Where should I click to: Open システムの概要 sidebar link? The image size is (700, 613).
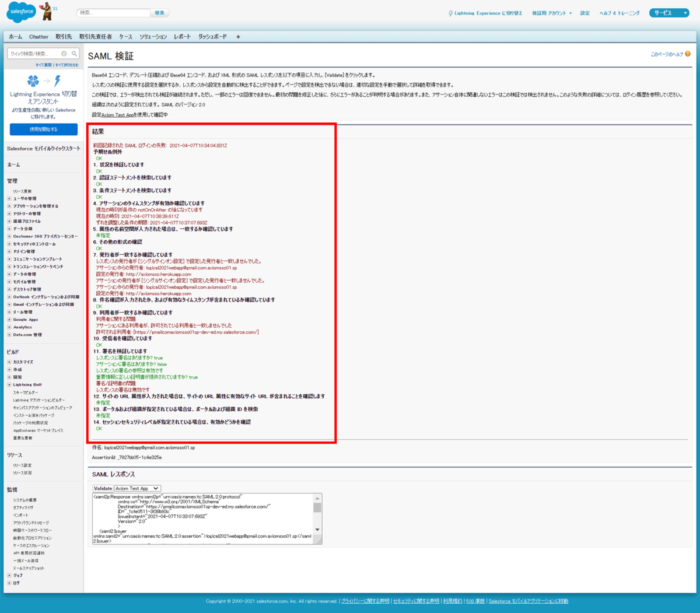click(24, 500)
